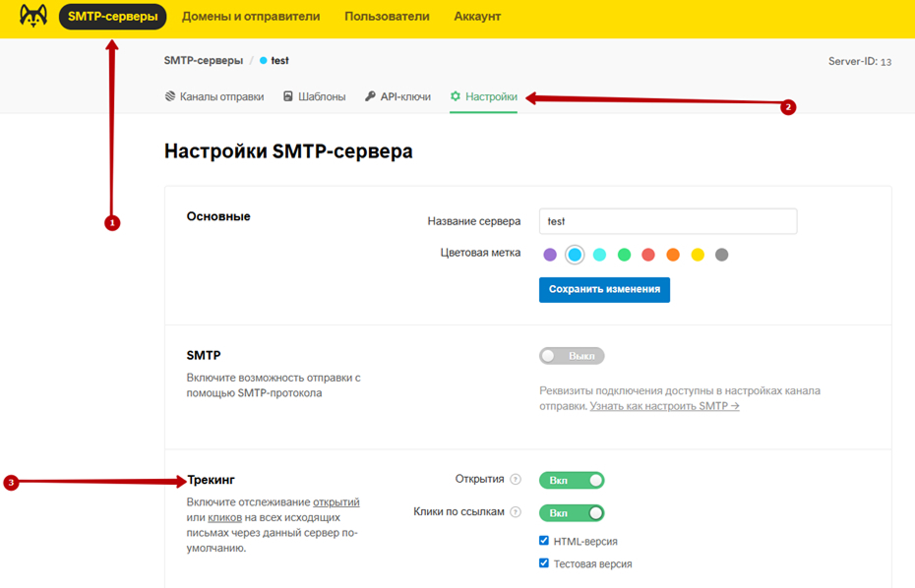Open the Шаблоны tab
The width and height of the screenshot is (915, 588).
tap(315, 97)
